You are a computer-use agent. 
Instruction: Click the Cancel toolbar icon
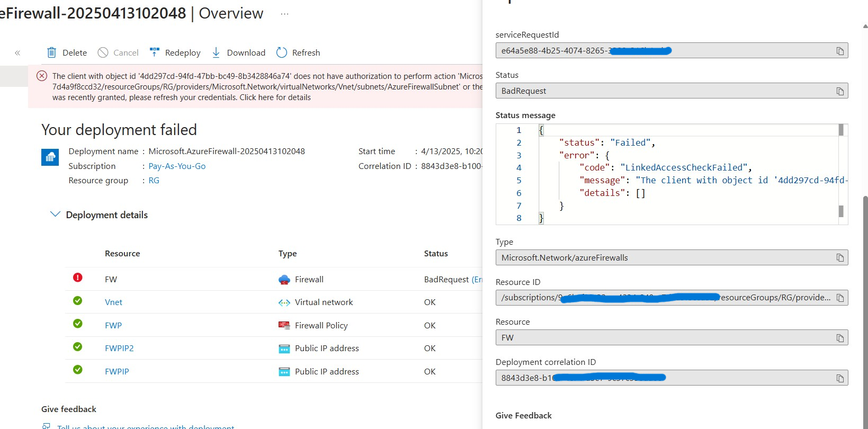coord(103,52)
